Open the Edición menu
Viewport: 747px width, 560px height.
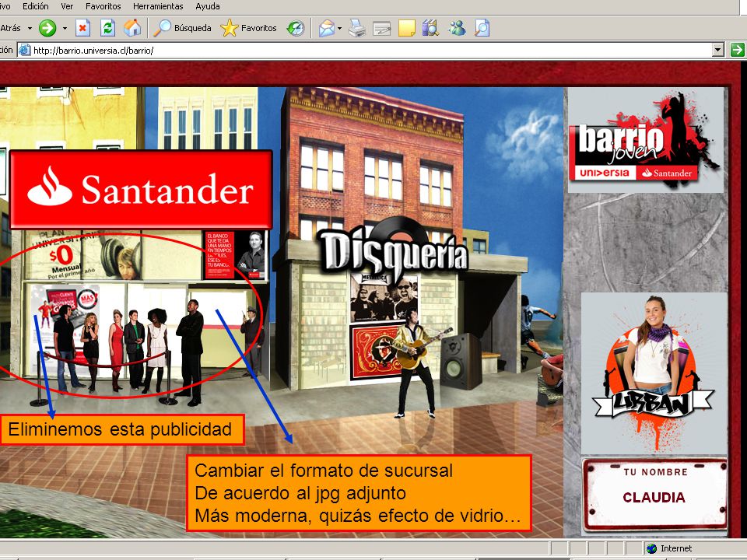click(36, 6)
